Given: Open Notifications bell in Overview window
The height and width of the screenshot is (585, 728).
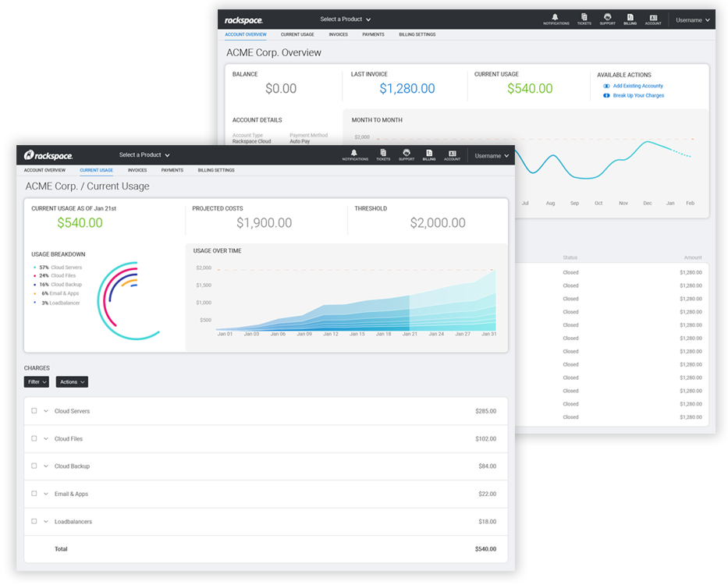Looking at the screenshot, I should [x=556, y=19].
